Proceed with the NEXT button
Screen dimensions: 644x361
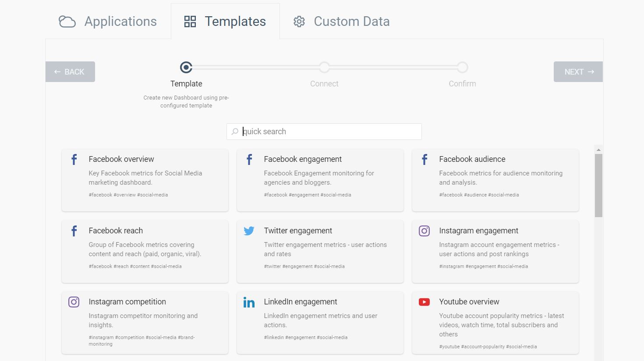tap(578, 71)
